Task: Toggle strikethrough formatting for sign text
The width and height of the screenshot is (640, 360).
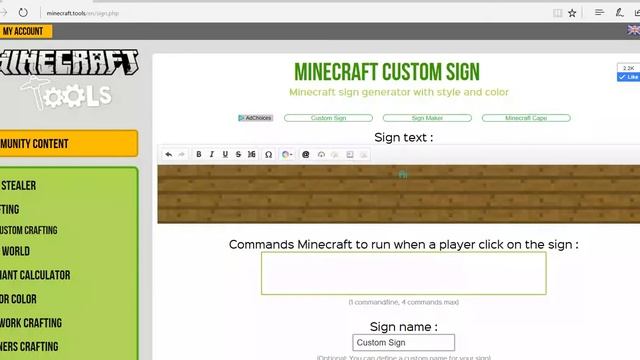Action: (238, 154)
